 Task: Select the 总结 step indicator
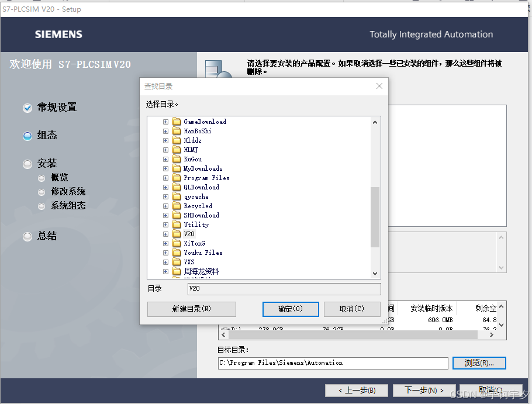tap(27, 236)
